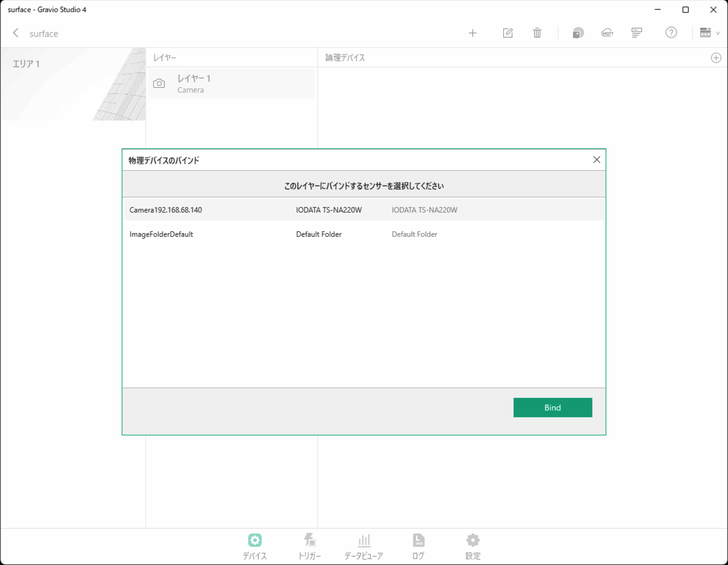Click the edit pencil icon in toolbar
The width and height of the screenshot is (728, 565).
point(507,33)
